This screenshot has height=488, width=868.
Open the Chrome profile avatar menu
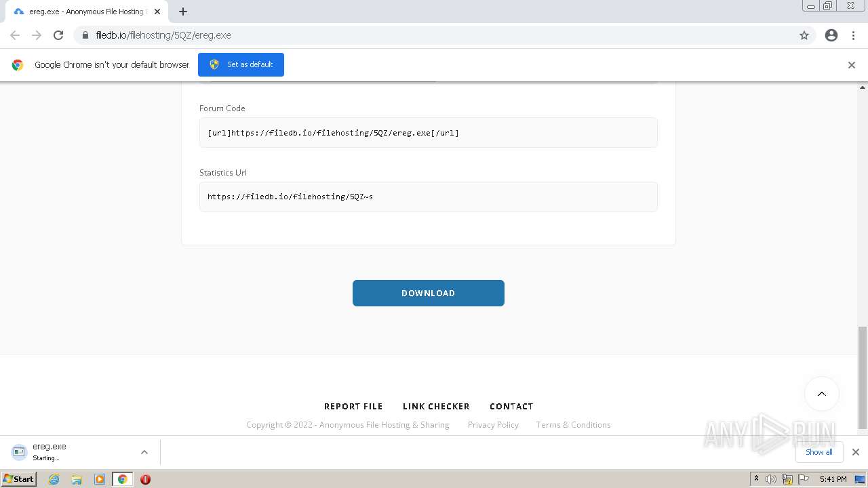click(831, 35)
